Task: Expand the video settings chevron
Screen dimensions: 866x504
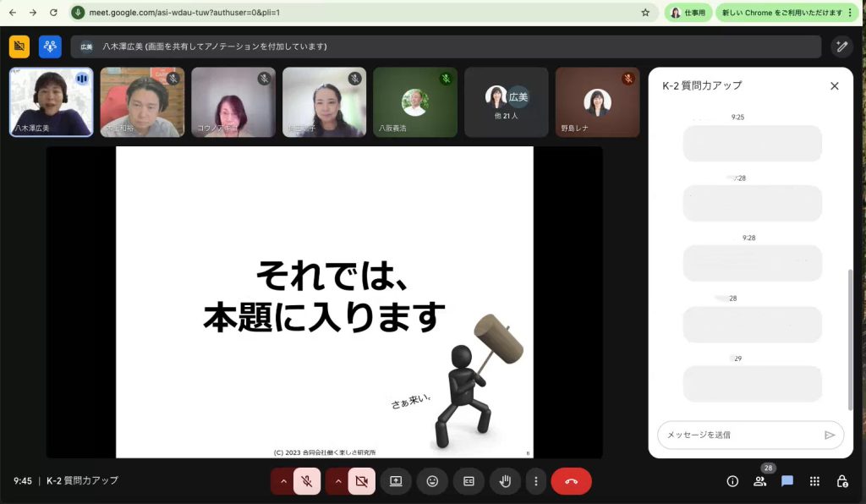Action: coord(337,481)
